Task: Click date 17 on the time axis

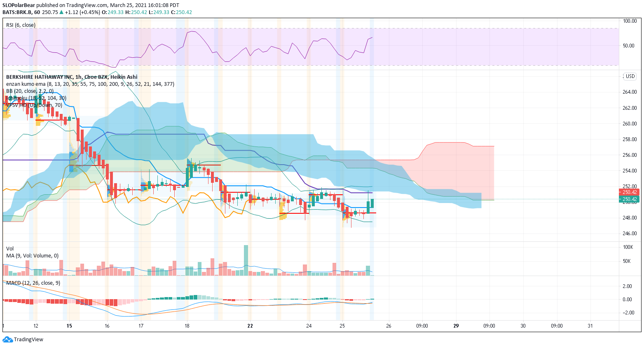Action: (141, 326)
